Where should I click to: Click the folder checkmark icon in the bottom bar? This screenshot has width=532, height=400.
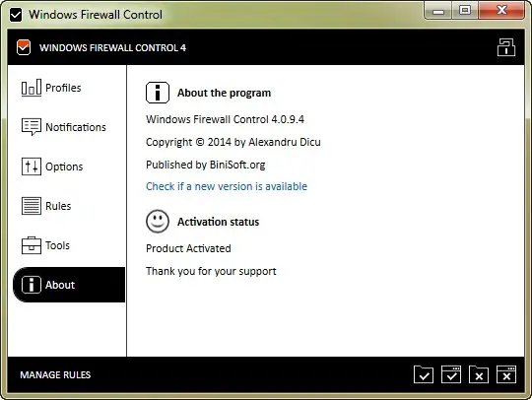(424, 374)
